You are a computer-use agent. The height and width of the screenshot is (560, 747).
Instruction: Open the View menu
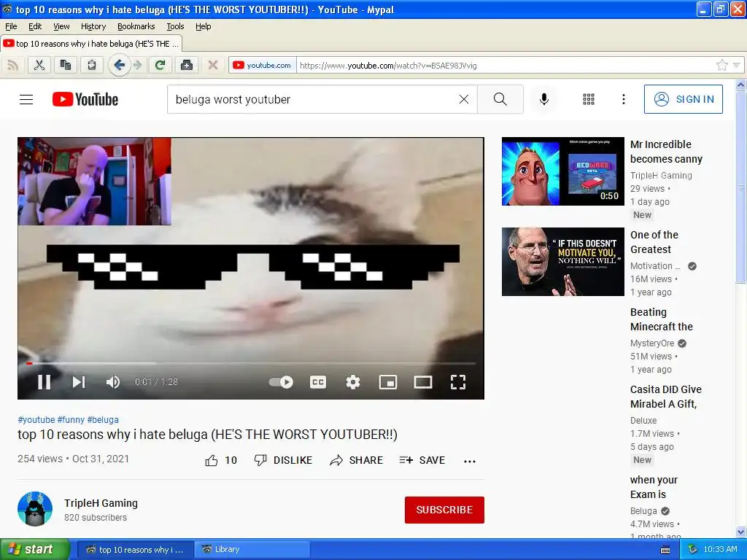pyautogui.click(x=61, y=26)
